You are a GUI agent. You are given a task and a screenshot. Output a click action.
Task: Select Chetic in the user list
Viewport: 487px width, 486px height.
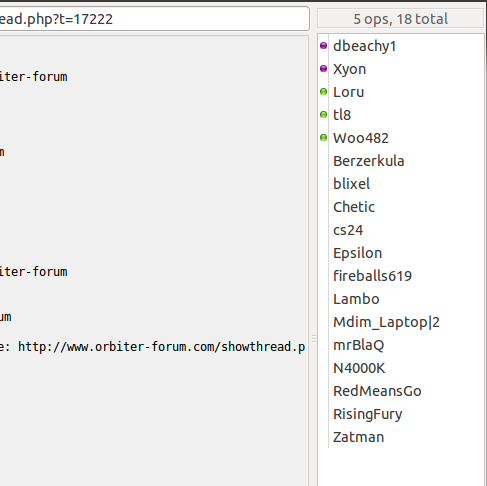354,207
